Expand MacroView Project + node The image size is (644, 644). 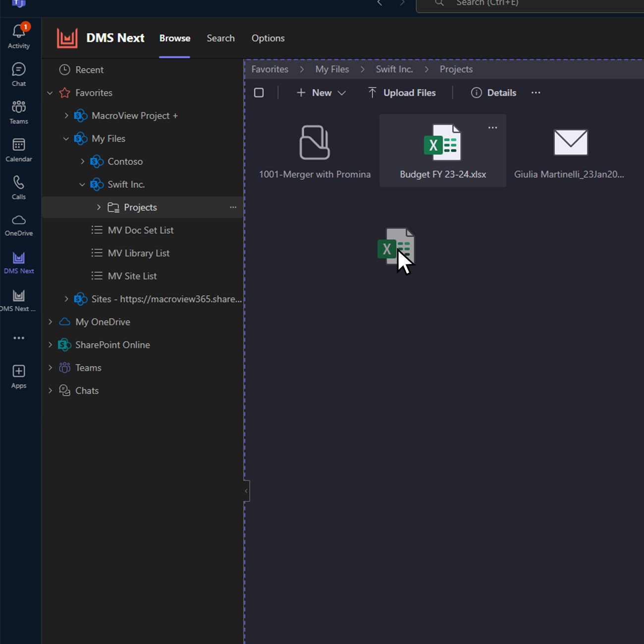click(66, 115)
